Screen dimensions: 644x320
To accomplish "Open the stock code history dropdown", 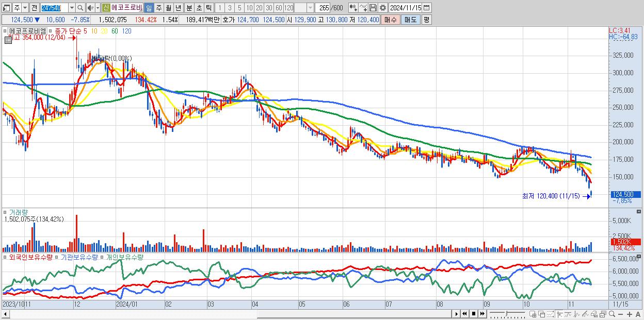I will (72, 8).
